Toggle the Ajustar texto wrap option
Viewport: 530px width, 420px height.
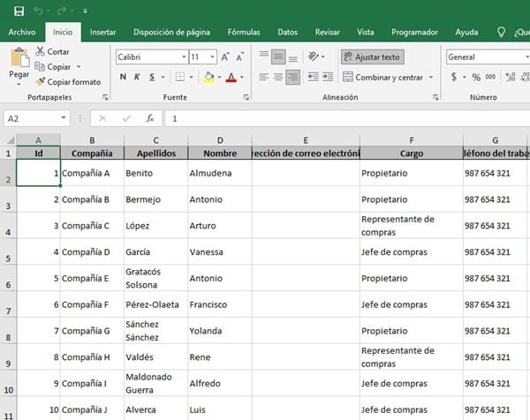tap(371, 56)
